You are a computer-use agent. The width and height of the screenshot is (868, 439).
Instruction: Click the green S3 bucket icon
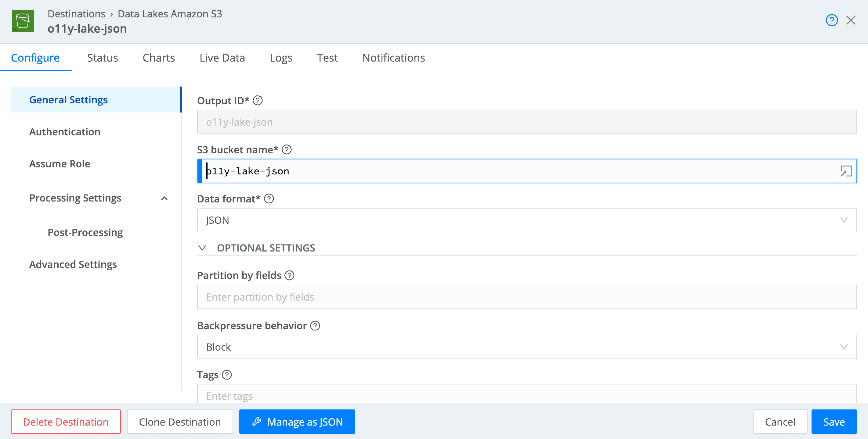click(x=23, y=21)
